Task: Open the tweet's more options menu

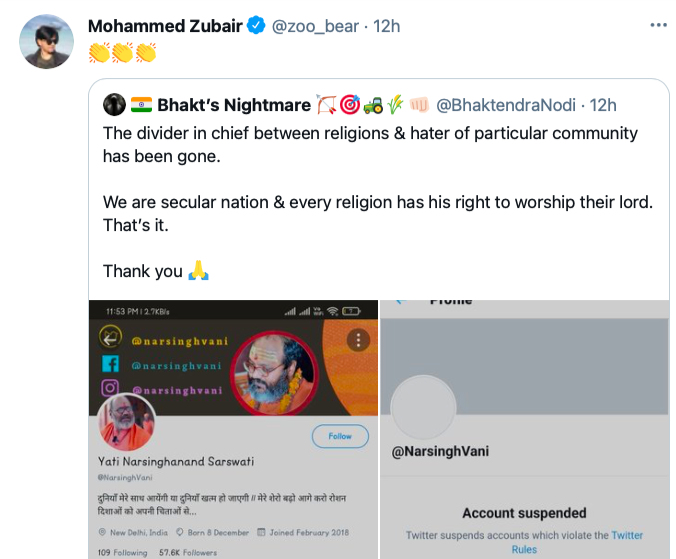Action: pos(657,26)
